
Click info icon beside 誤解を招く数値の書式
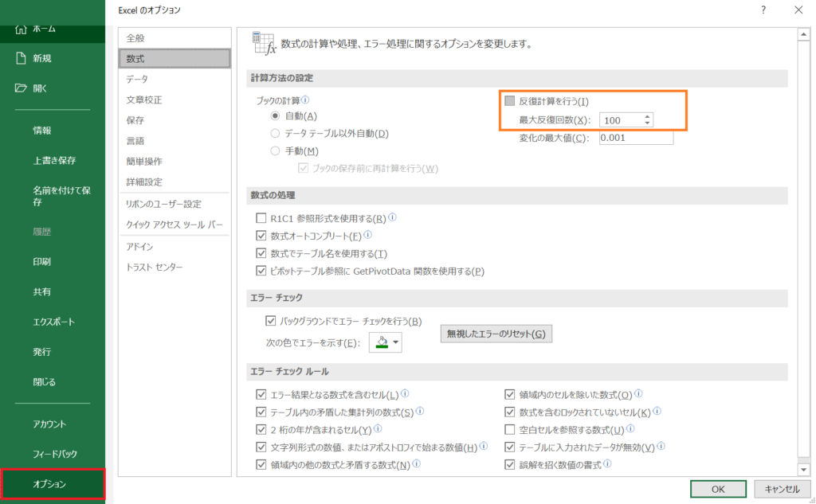point(607,464)
